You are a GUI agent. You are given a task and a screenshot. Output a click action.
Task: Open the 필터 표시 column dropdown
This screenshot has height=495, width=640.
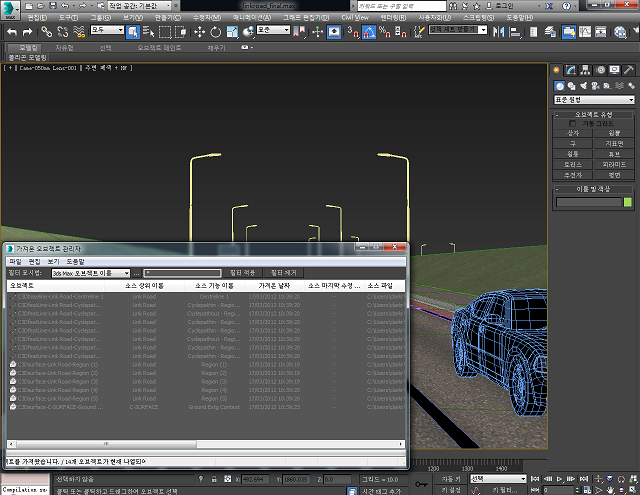(x=91, y=272)
